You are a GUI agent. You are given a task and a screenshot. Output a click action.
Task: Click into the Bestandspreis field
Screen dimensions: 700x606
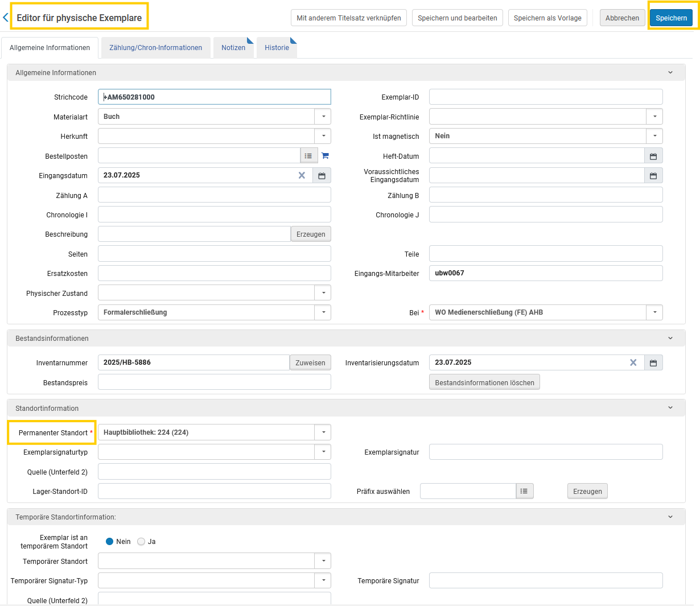click(214, 382)
